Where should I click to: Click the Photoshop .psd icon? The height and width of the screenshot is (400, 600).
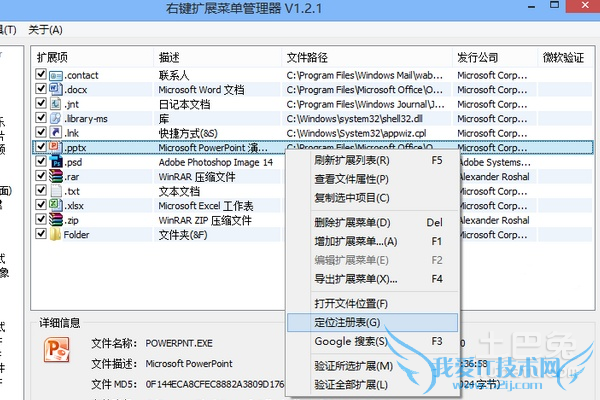pyautogui.click(x=55, y=162)
